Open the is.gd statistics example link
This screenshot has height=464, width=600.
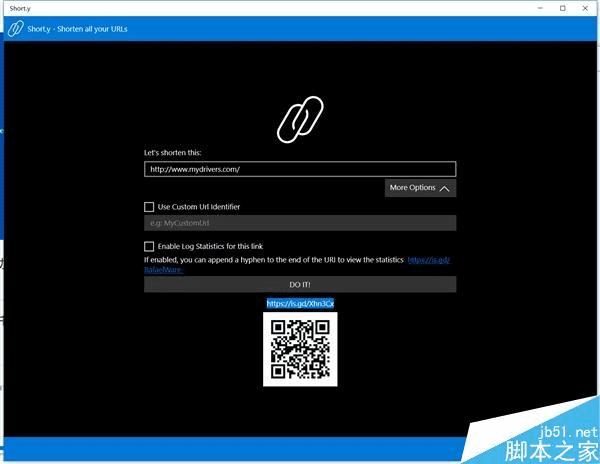429,260
